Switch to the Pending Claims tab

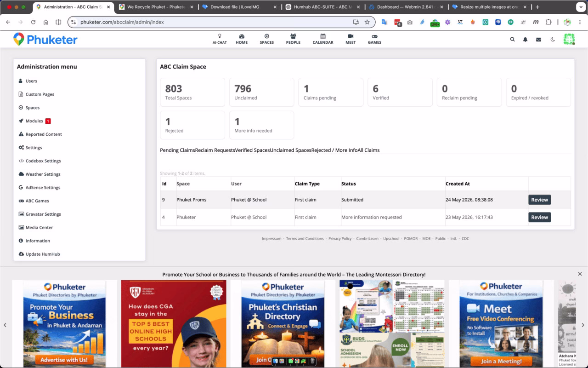click(x=177, y=150)
